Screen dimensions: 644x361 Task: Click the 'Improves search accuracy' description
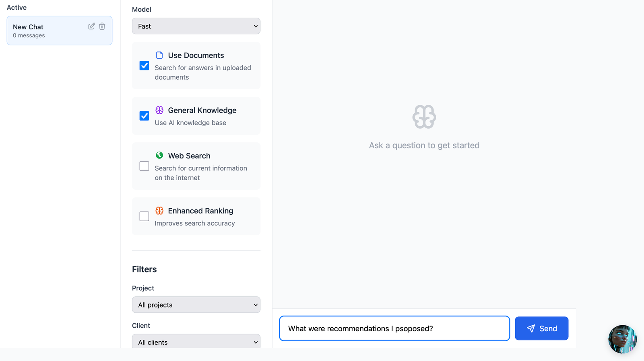tap(195, 223)
